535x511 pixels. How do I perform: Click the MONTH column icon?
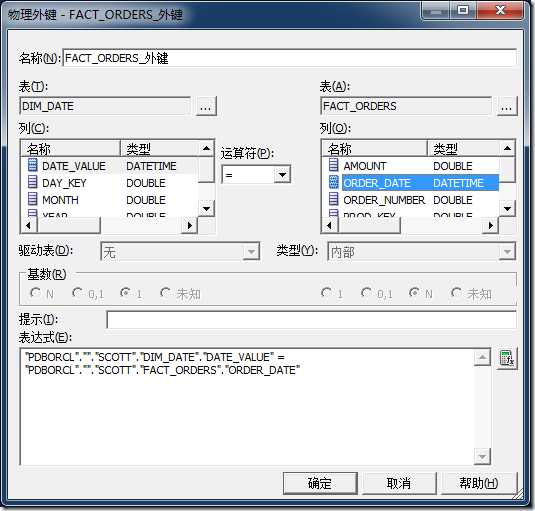(32, 199)
